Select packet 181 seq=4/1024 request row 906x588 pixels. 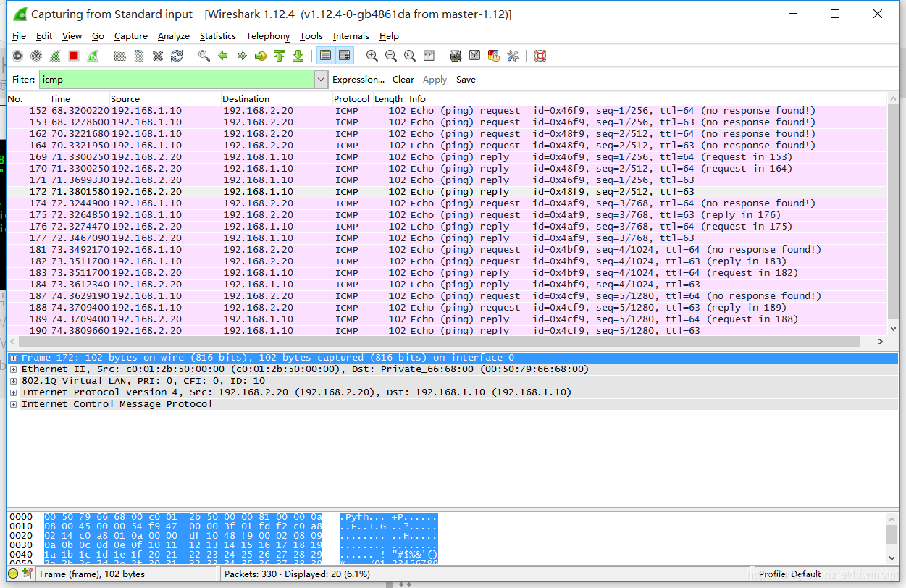tap(446, 250)
